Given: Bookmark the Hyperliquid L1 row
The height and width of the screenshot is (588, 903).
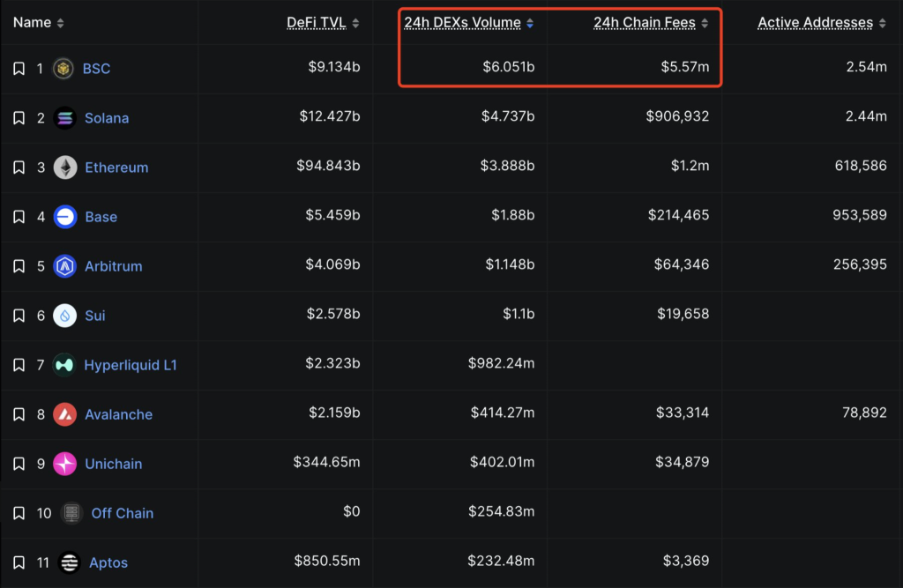Looking at the screenshot, I should (x=19, y=365).
